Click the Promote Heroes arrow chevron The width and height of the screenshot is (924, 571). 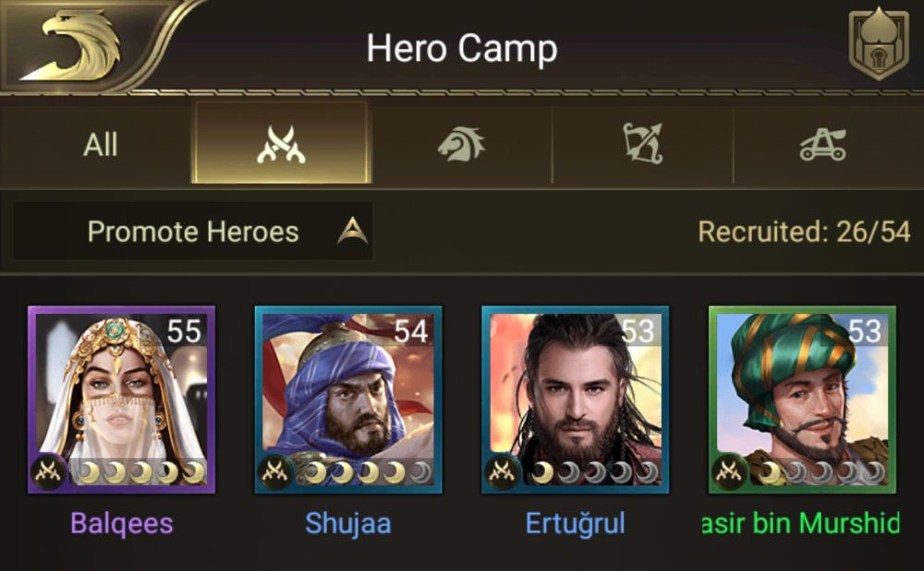[352, 231]
